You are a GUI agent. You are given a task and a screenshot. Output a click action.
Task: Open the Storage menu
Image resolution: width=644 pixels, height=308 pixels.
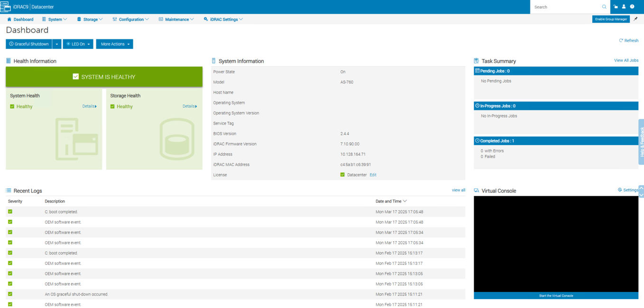click(90, 19)
